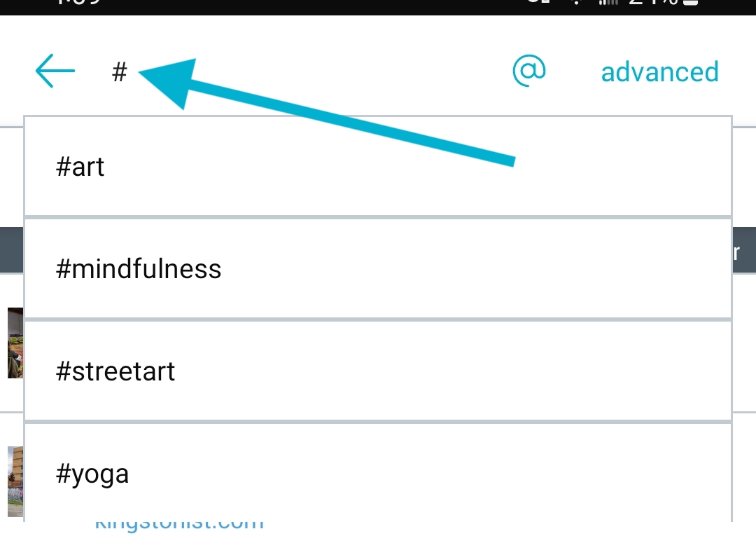
Task: Tap the leftmost status bar notification icon
Action: coord(538,2)
